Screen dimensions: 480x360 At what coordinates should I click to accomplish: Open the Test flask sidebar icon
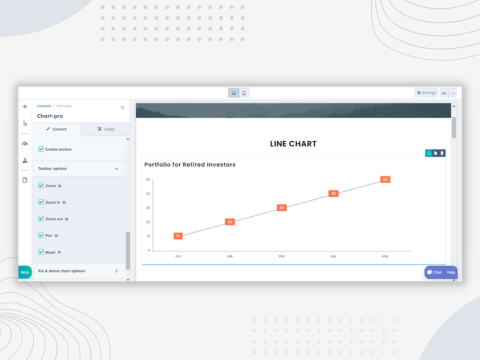25,160
